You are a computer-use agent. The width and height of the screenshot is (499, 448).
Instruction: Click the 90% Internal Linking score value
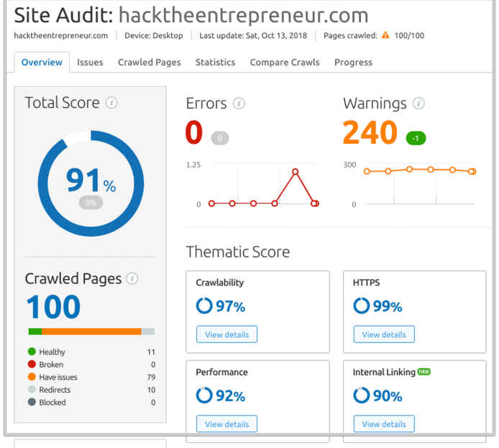[x=388, y=396]
